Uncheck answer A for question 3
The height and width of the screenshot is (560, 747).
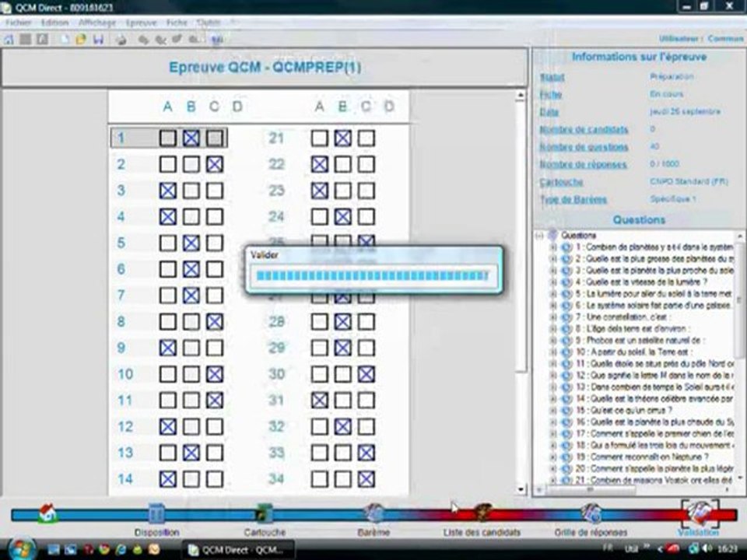[x=168, y=191]
